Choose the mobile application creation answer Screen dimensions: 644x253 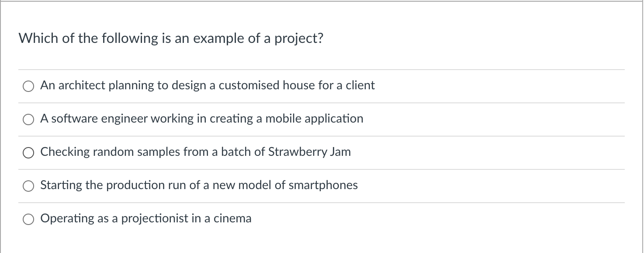201,119
